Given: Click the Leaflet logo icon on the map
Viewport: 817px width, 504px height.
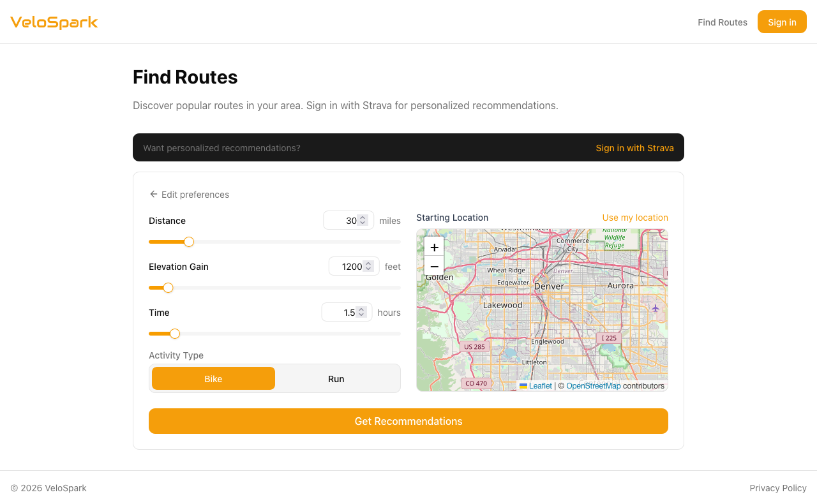Looking at the screenshot, I should click(x=523, y=385).
